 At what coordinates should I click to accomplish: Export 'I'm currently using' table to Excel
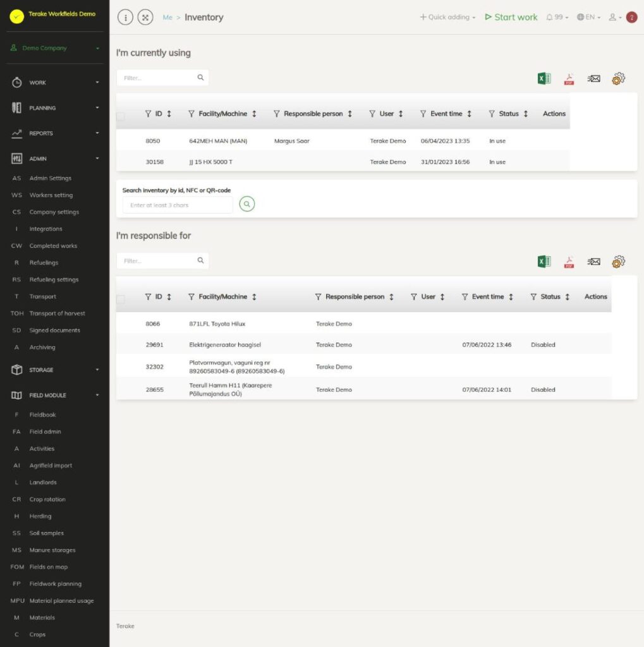[544, 78]
